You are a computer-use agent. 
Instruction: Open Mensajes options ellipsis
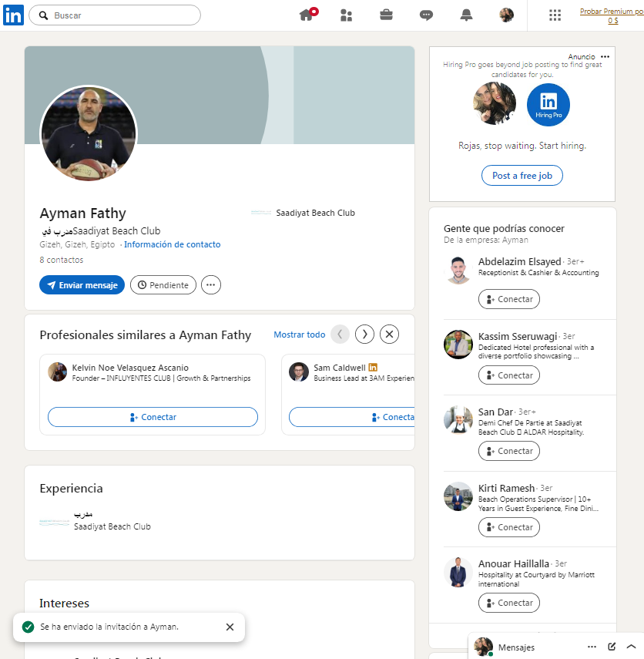[x=592, y=647]
